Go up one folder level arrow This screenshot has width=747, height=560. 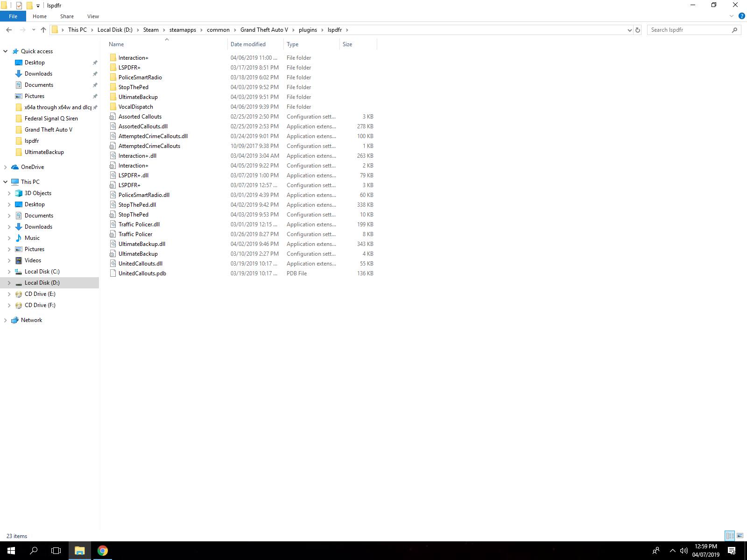[x=43, y=30]
